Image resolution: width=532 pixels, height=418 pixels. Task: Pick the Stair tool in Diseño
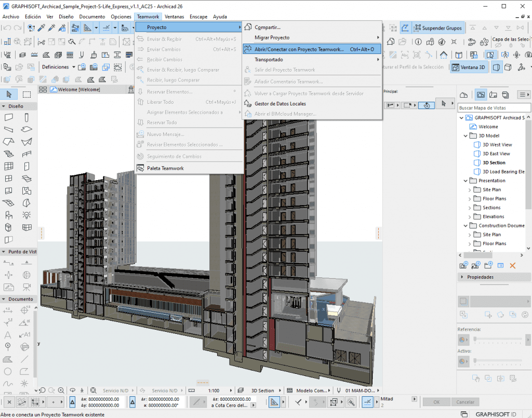point(9,153)
